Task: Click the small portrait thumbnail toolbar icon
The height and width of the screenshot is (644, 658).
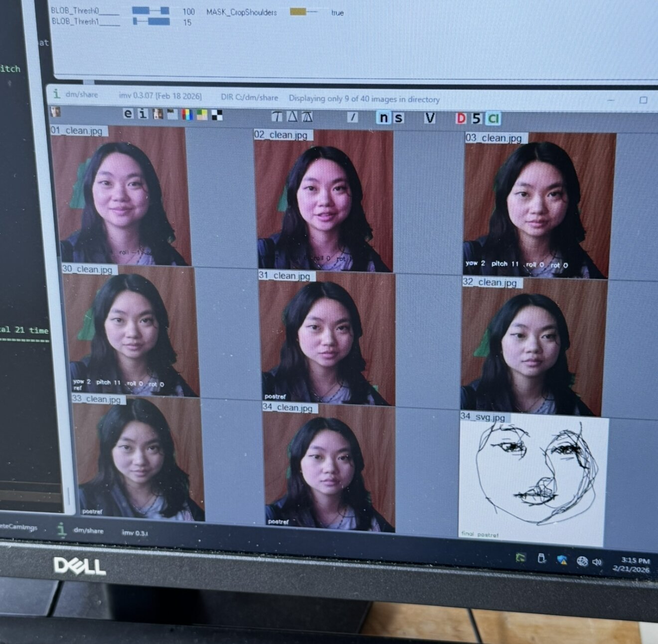Action: point(158,114)
